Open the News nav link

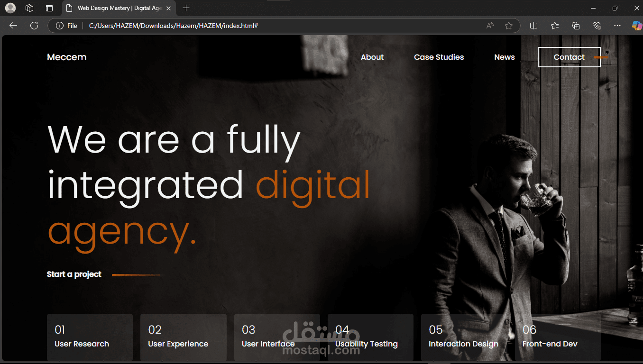pyautogui.click(x=505, y=57)
